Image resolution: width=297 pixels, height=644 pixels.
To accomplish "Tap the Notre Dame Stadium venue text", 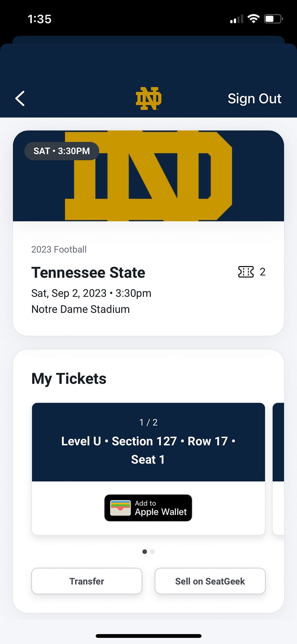I will 80,309.
